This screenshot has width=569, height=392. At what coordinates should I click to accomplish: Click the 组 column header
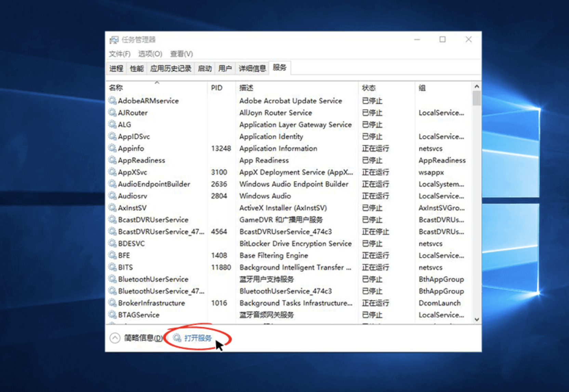(422, 88)
